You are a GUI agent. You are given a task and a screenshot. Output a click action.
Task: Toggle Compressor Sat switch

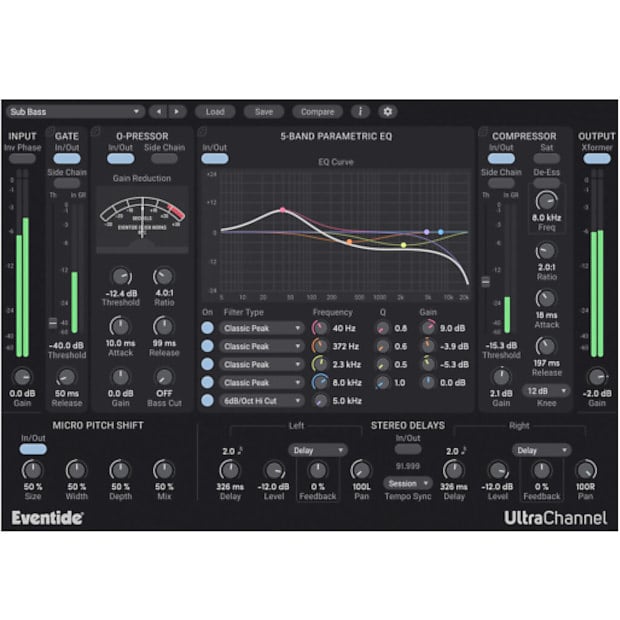(546, 159)
